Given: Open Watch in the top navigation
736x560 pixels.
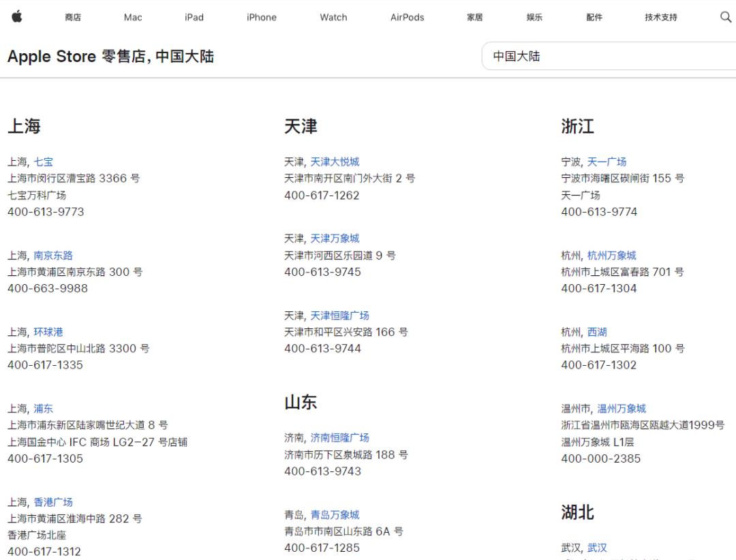Looking at the screenshot, I should click(333, 18).
